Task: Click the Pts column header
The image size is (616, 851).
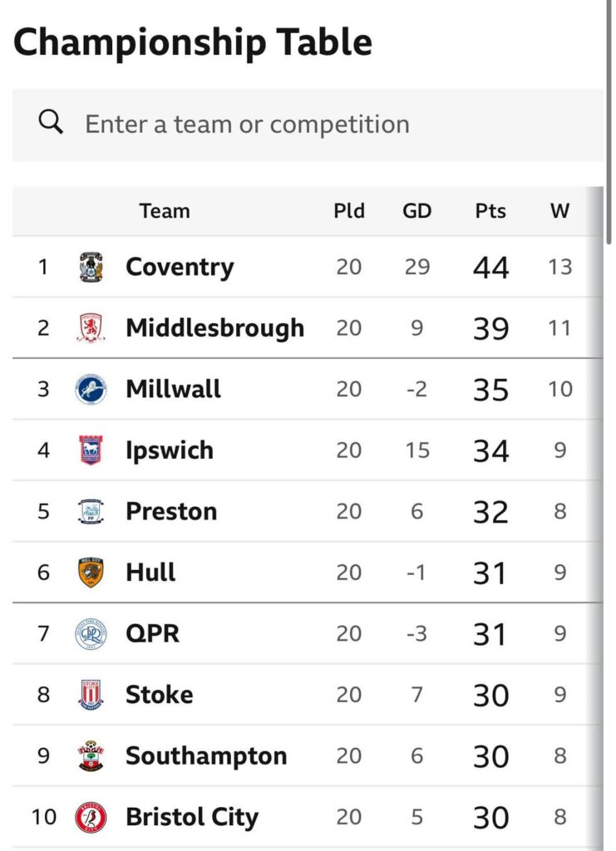Action: point(490,211)
